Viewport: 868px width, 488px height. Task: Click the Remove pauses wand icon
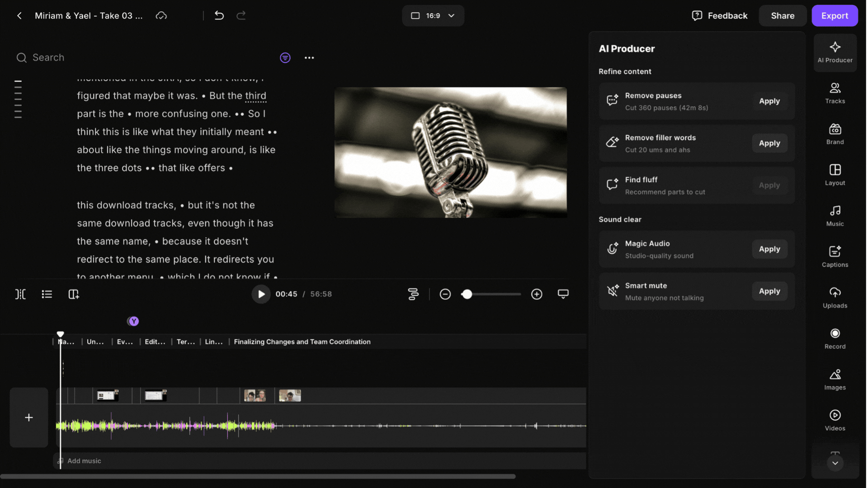click(x=612, y=100)
